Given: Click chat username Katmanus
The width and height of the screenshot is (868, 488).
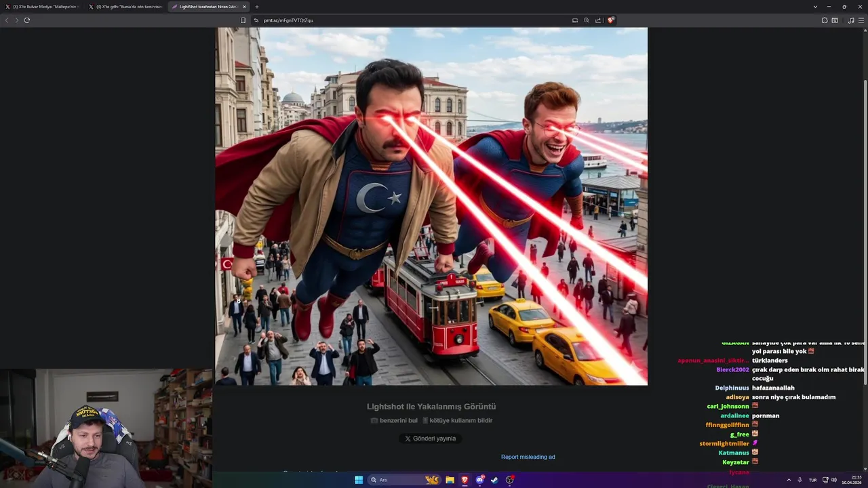Looking at the screenshot, I should [734, 453].
